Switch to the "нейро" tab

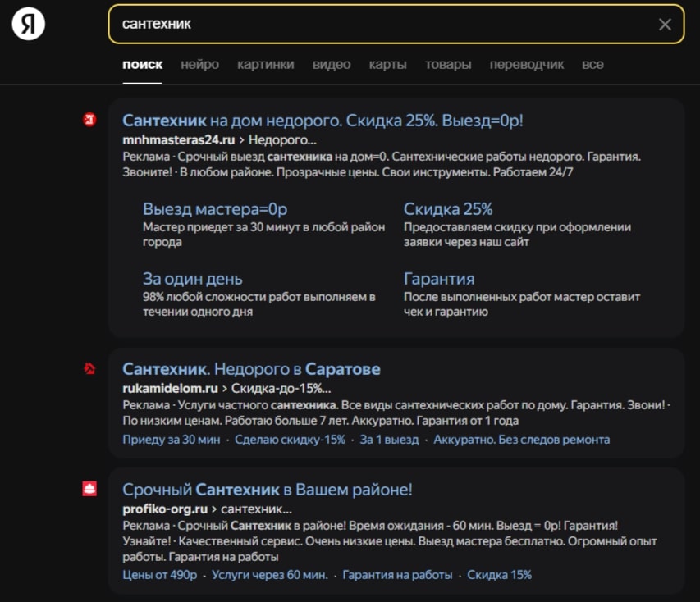coord(199,64)
